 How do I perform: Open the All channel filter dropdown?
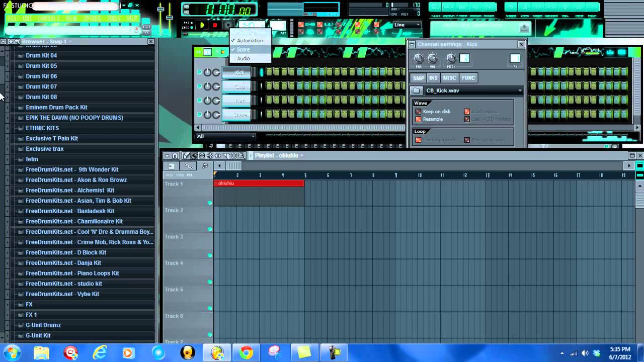click(x=226, y=136)
